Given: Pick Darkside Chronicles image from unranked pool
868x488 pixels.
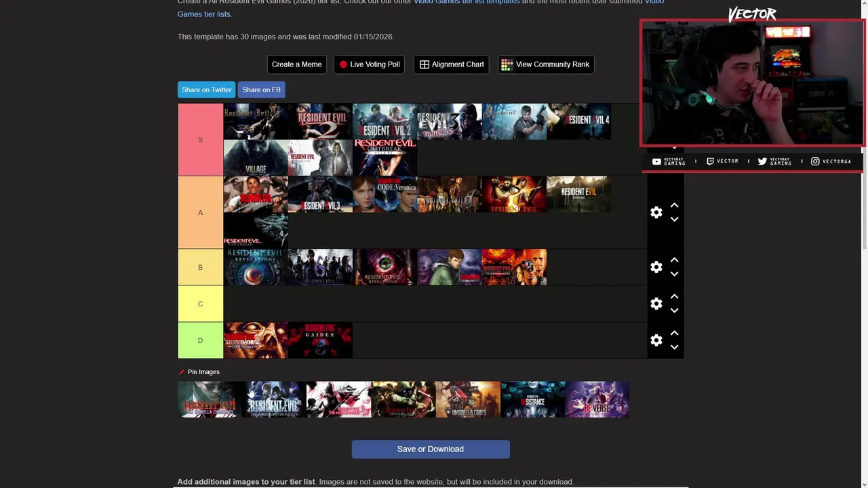Looking at the screenshot, I should (x=274, y=399).
